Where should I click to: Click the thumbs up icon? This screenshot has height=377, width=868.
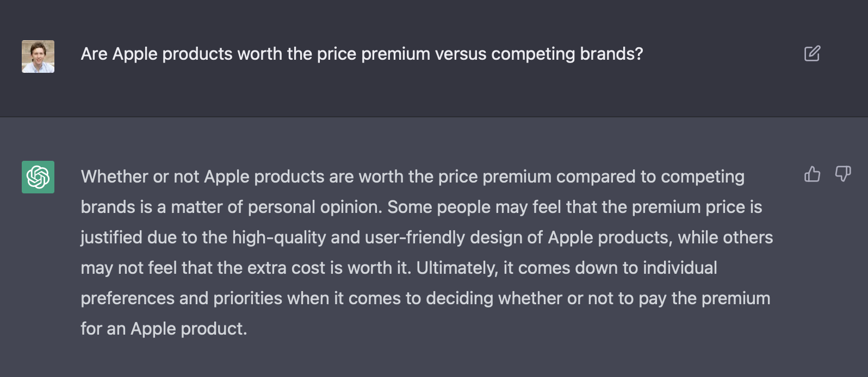click(x=812, y=174)
